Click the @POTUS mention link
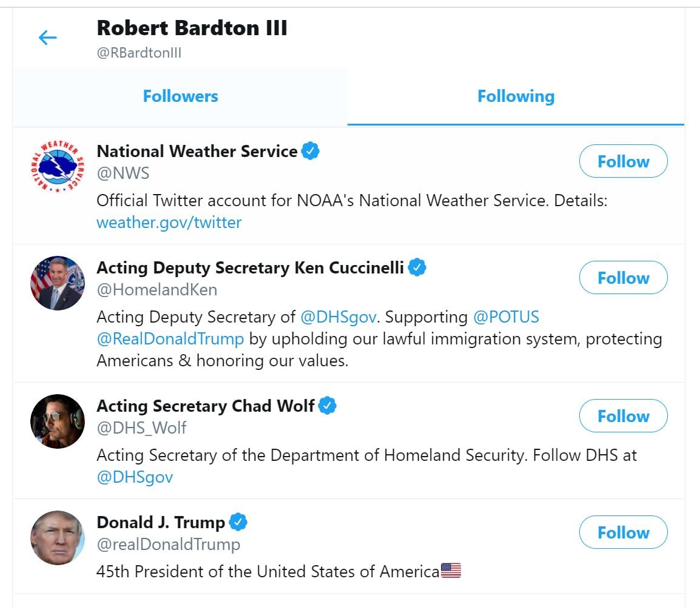 pyautogui.click(x=506, y=317)
